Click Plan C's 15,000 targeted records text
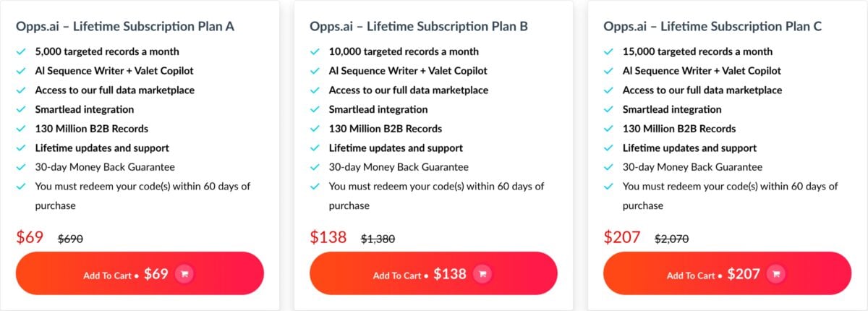The height and width of the screenshot is (311, 868). 697,52
